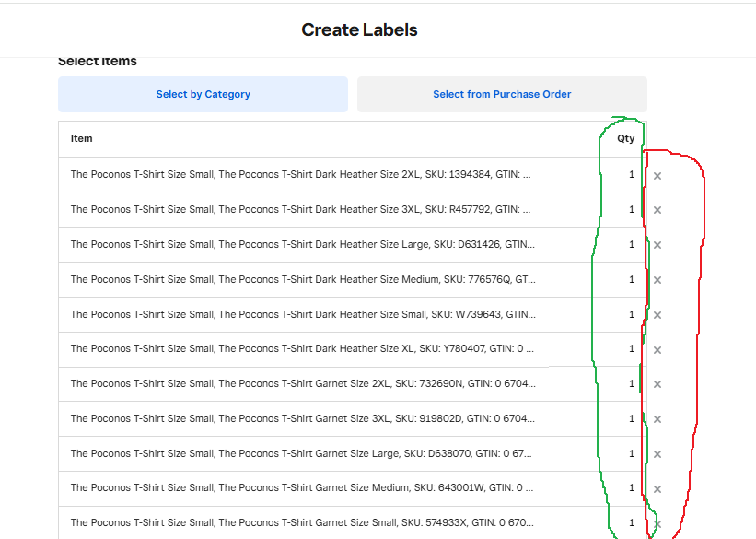Remove item with SKU 1394384 using its X icon

[x=657, y=174]
